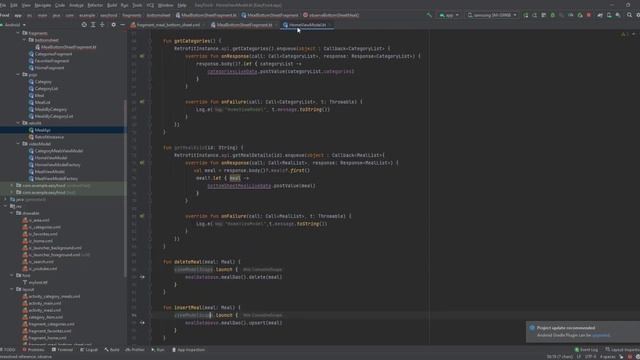Open Project panel gear options
Viewport: 640px width, 360px height.
coord(113,24)
